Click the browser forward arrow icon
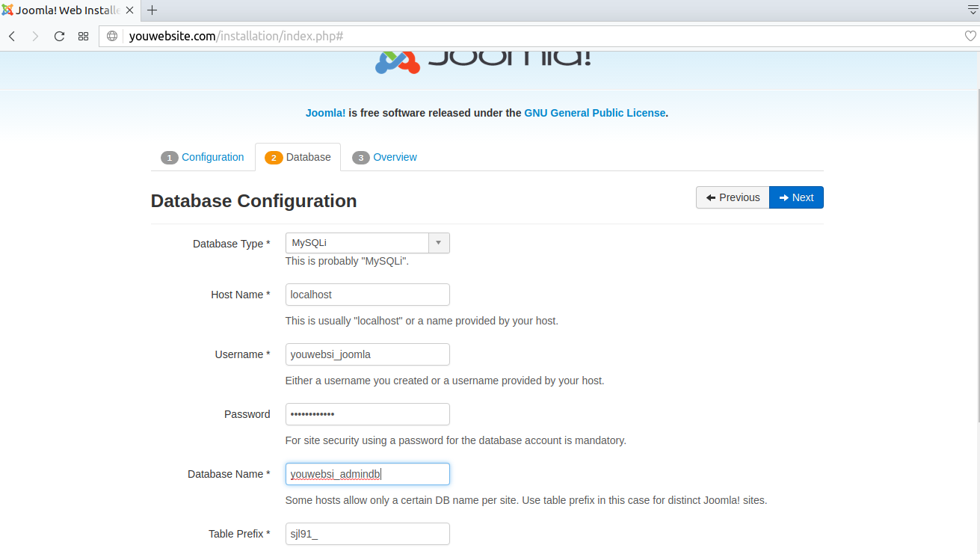Image resolution: width=980 pixels, height=554 pixels. click(35, 36)
